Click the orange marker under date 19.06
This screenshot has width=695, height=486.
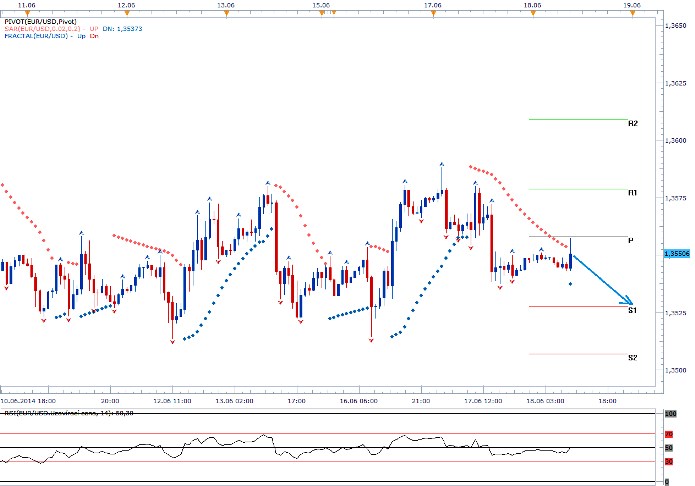[633, 13]
